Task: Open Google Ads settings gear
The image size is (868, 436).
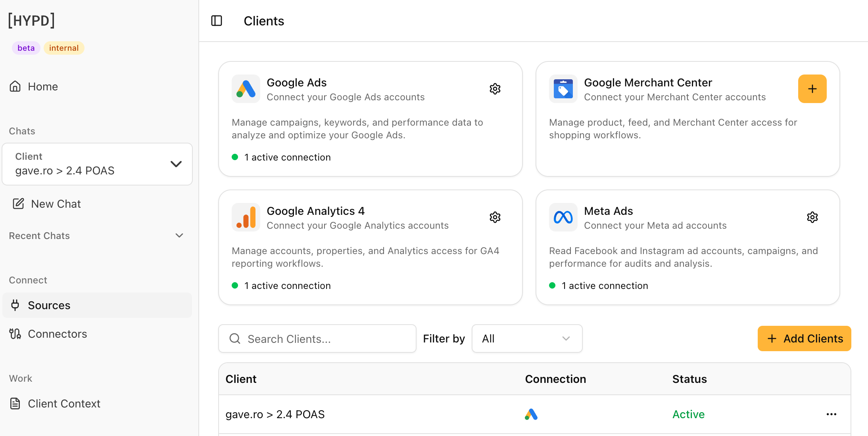Action: coord(495,89)
